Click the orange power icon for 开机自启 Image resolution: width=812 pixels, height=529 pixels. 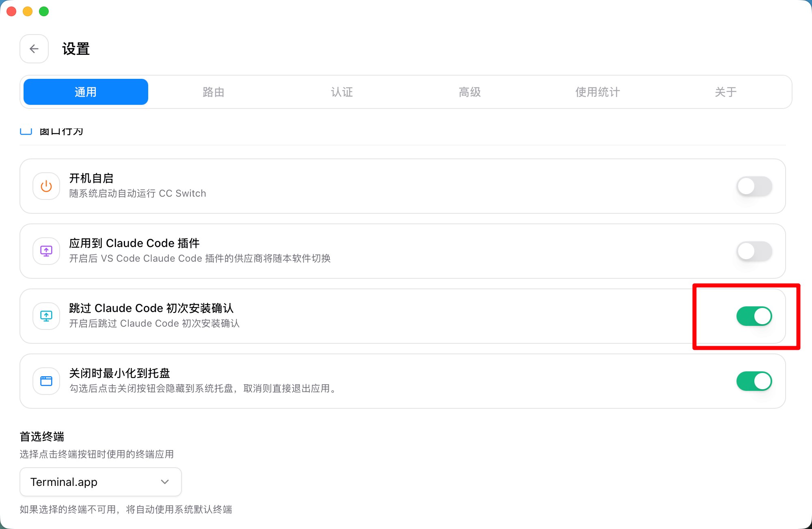(46, 186)
